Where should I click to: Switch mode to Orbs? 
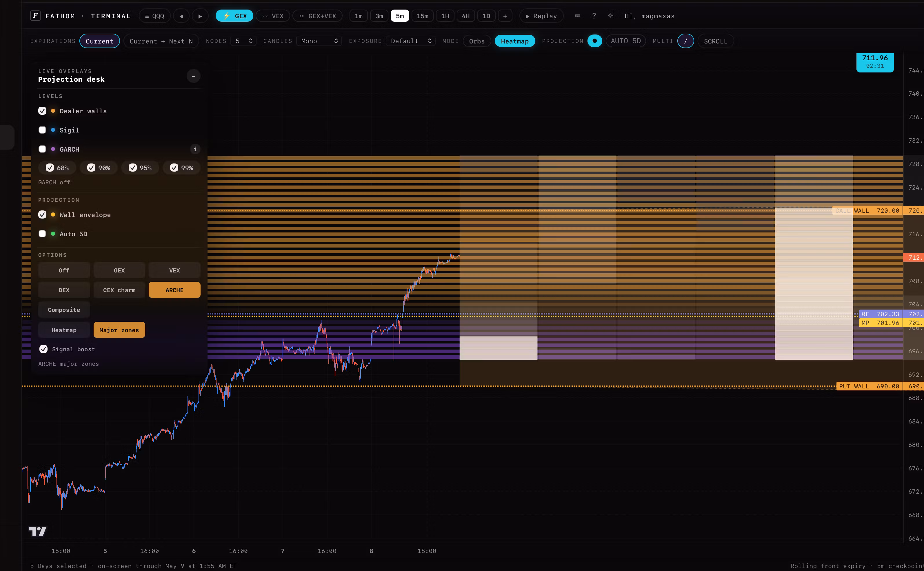(x=477, y=41)
